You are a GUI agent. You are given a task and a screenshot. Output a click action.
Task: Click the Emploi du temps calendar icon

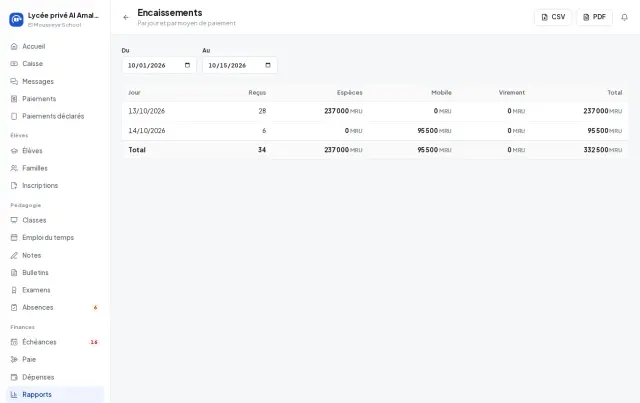14,237
